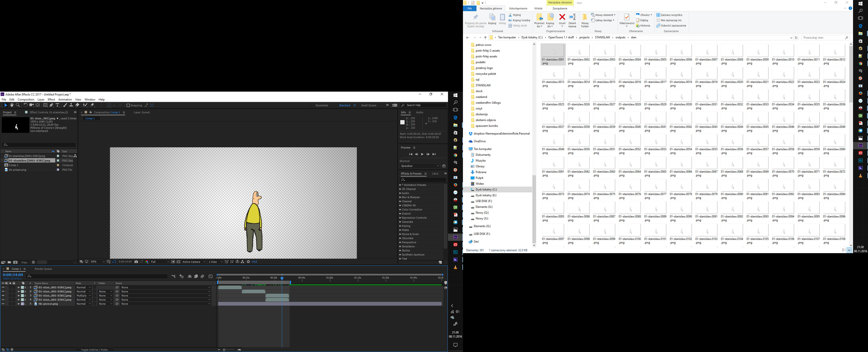Viewport: 868px width, 352px height.
Task: Switch to the Render Queue tab
Action: point(43,269)
